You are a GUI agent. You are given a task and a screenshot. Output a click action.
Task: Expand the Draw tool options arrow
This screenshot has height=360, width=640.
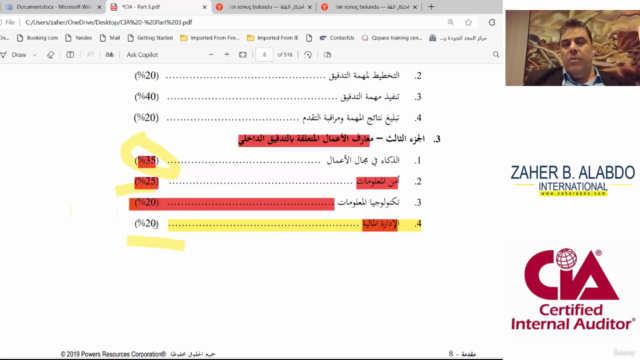pyautogui.click(x=35, y=55)
